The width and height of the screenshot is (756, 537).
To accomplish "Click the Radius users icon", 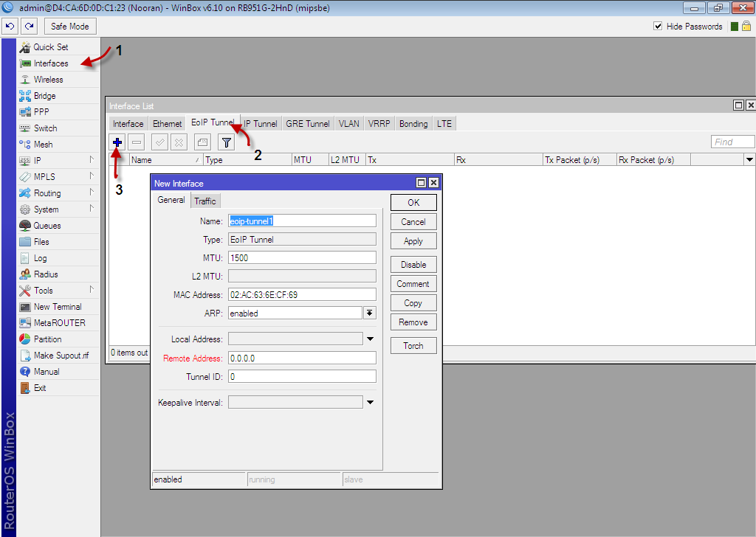I will tap(25, 274).
